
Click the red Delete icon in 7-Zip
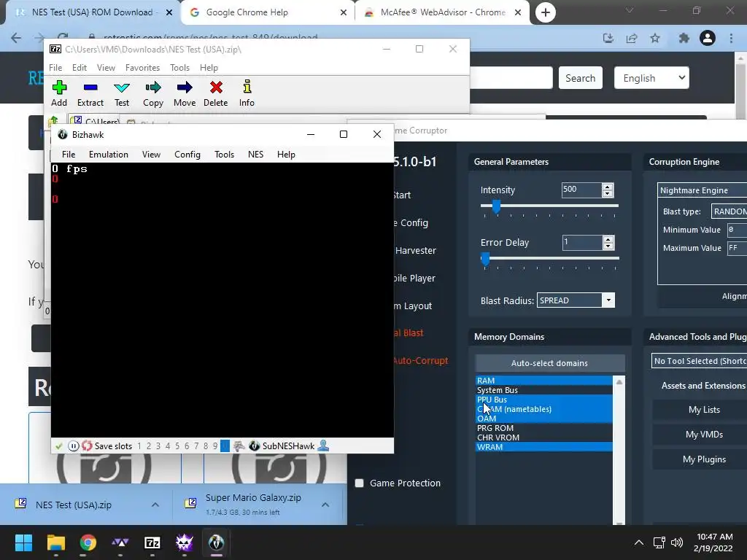point(216,87)
